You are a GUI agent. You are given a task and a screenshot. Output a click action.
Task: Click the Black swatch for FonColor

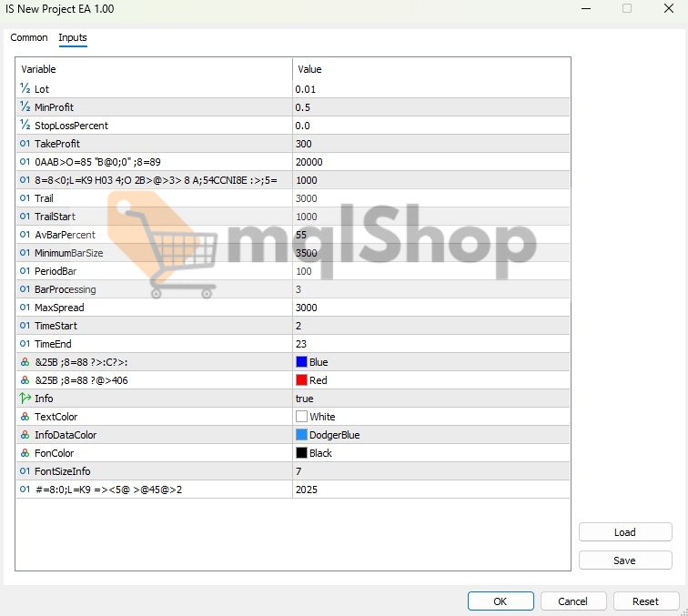pos(301,453)
